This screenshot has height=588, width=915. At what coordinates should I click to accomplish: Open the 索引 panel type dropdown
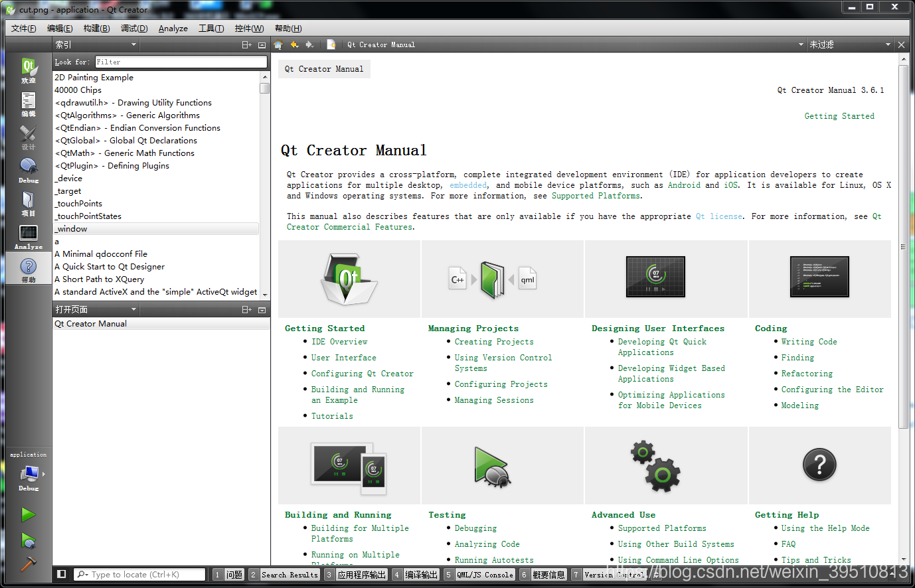tap(96, 44)
